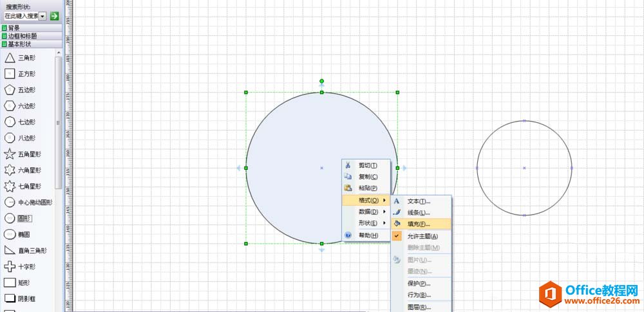This screenshot has height=312, width=644.
Task: Expand the 形状 submenu
Action: pos(370,223)
